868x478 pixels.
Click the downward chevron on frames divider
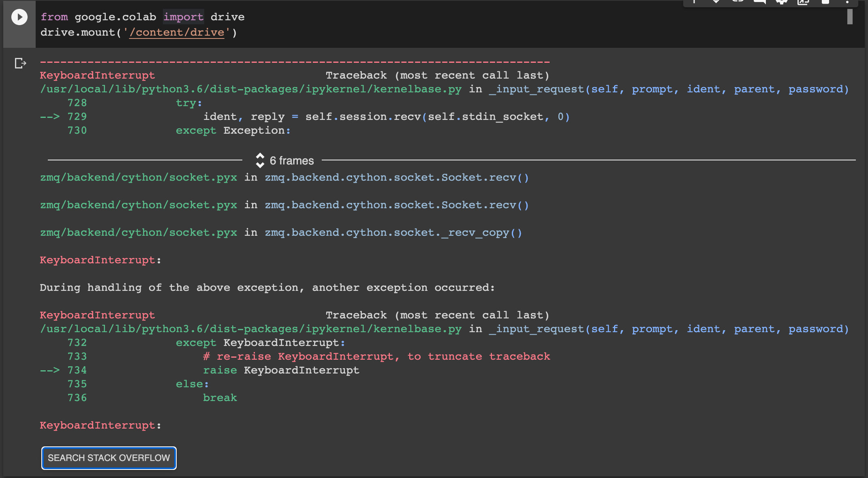click(x=260, y=164)
